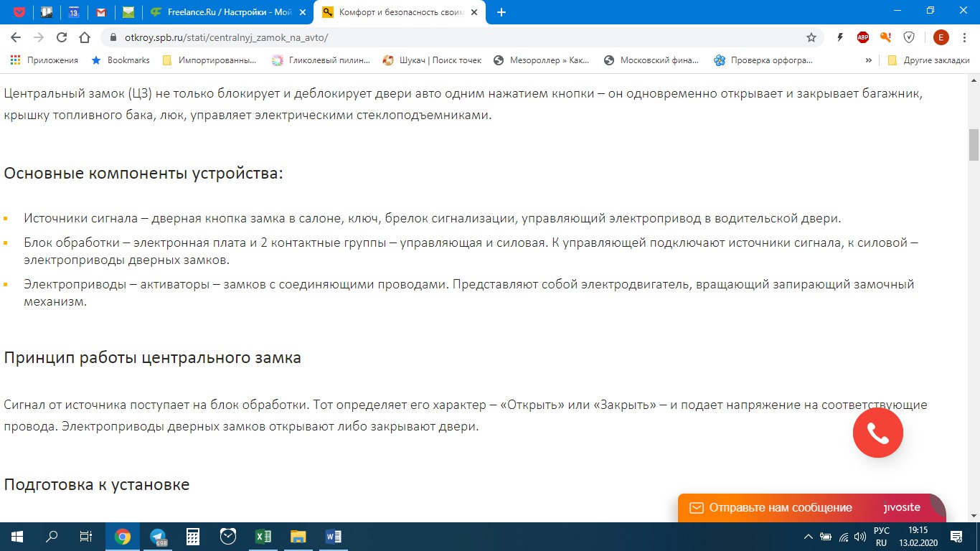This screenshot has width=980, height=551.
Task: Open the Adblock Plus extension
Action: [x=863, y=37]
